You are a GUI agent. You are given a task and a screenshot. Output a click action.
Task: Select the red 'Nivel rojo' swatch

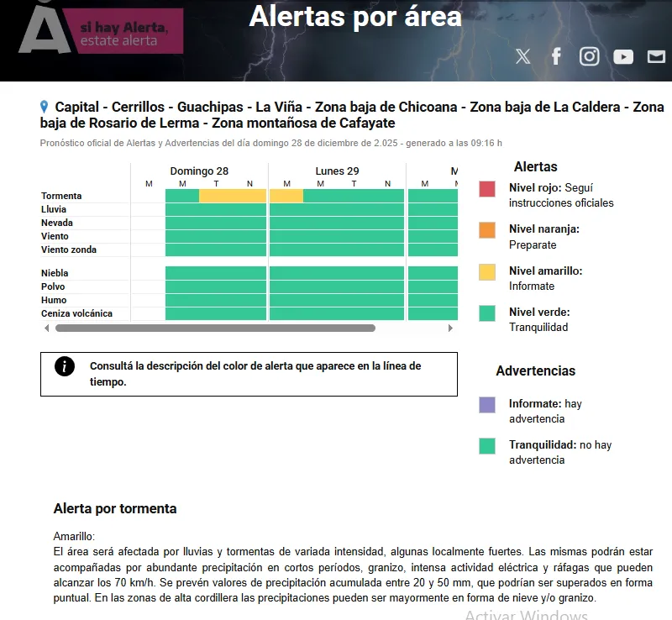(487, 189)
